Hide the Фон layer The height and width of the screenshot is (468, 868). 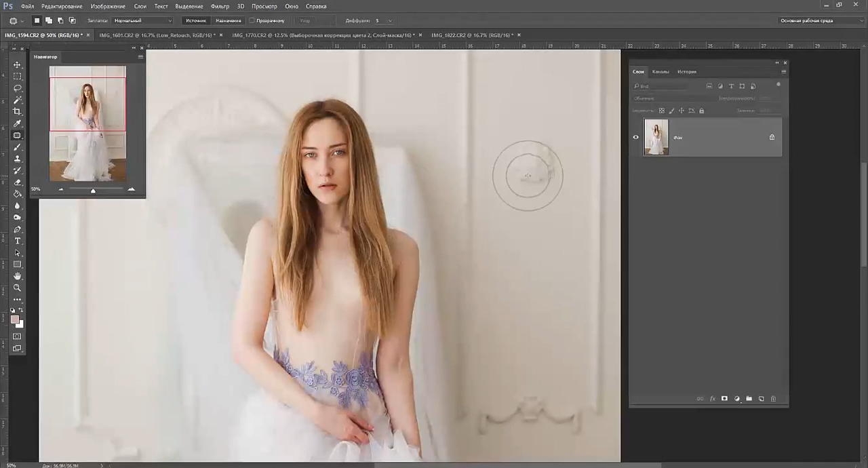(635, 137)
